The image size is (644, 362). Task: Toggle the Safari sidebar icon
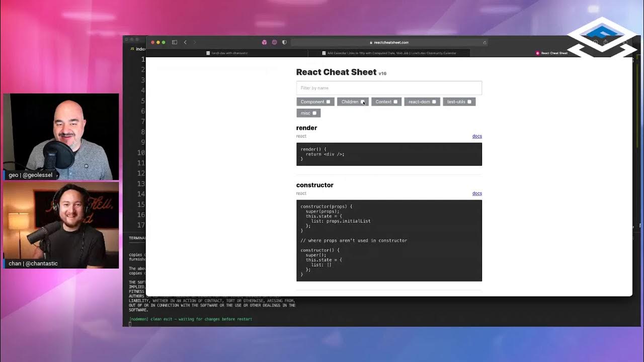(175, 42)
